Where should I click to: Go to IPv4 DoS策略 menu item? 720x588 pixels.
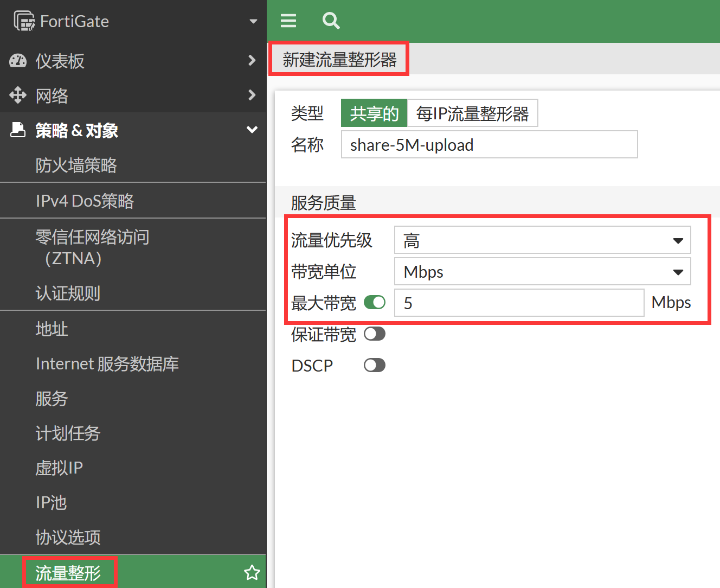pyautogui.click(x=85, y=201)
